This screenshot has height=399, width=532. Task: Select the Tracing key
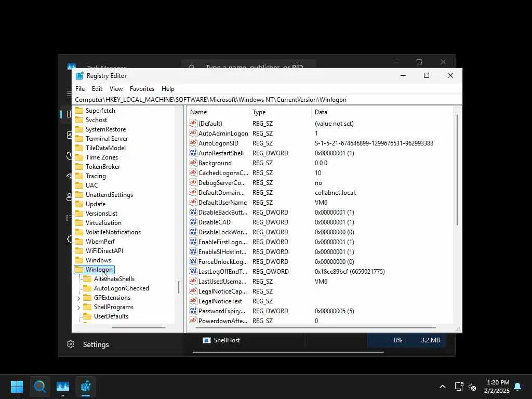[x=96, y=176]
